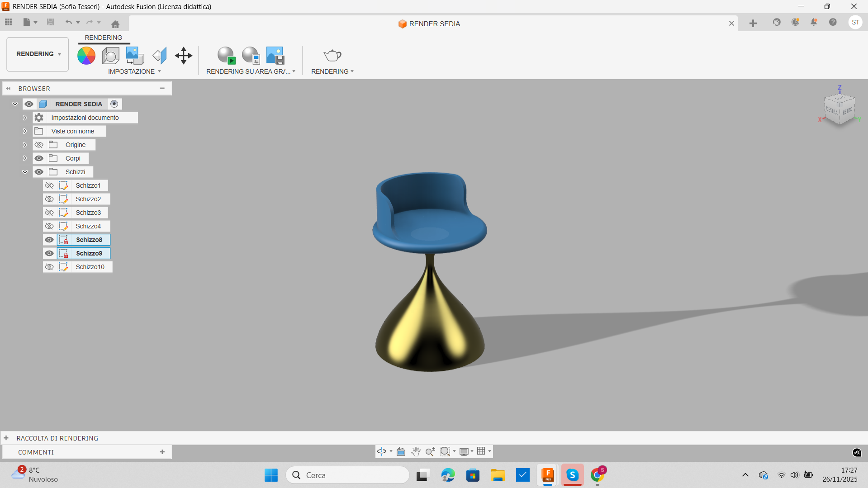Hide the Schizzo8 sketch
This screenshot has height=488, width=868.
(49, 240)
